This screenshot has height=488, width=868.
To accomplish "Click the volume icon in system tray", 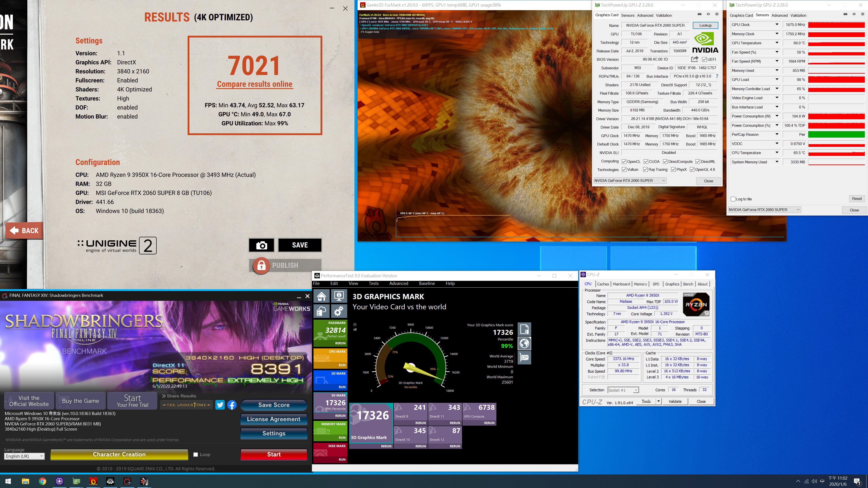I will click(814, 481).
